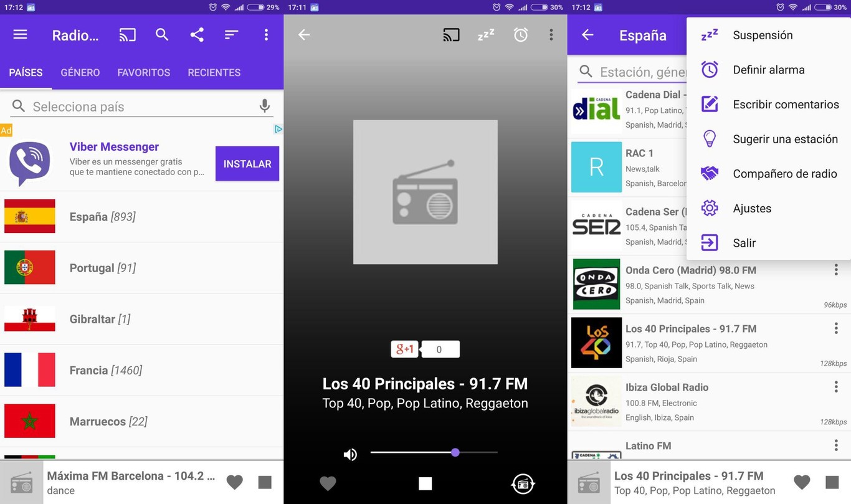Open the overflow menu for Onda Cero
The width and height of the screenshot is (851, 504).
point(836,269)
